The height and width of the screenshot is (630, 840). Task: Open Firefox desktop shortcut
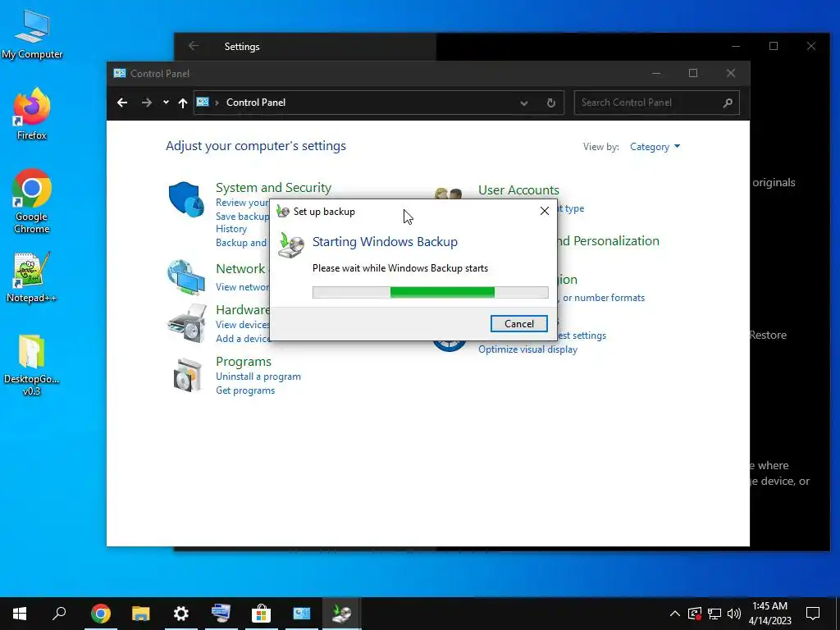point(32,115)
